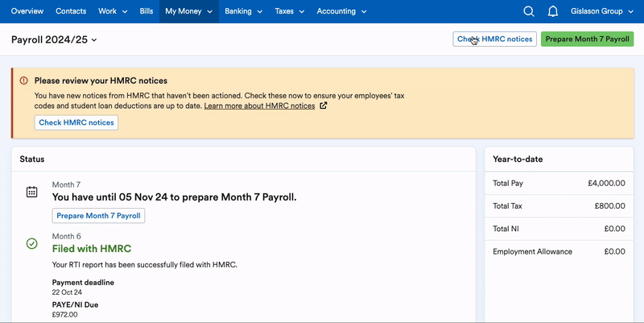The width and height of the screenshot is (644, 323).
Task: Expand the My Money dropdown menu
Action: pos(188,11)
